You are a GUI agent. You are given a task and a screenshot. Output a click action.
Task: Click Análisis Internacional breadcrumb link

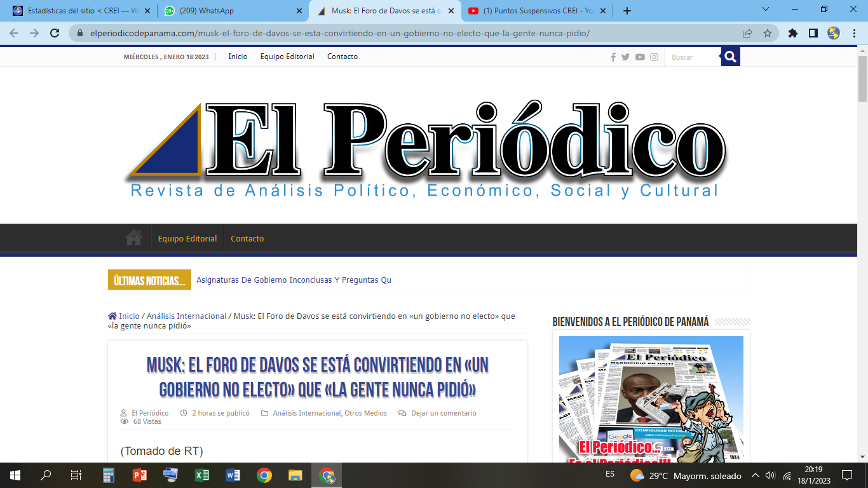tap(186, 316)
